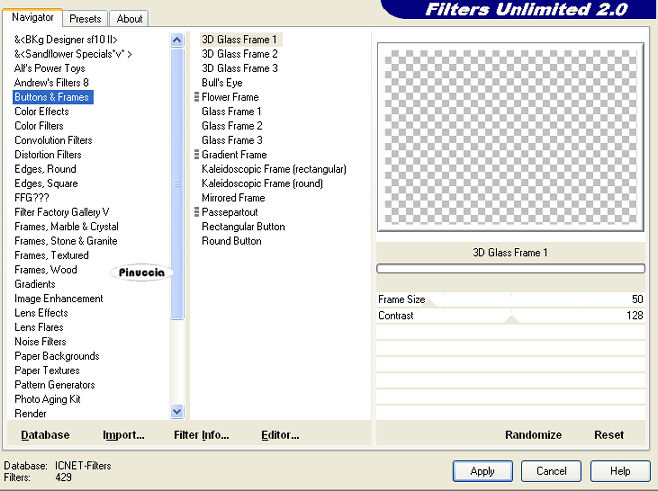Select the Render category
The width and height of the screenshot is (658, 491).
(30, 413)
